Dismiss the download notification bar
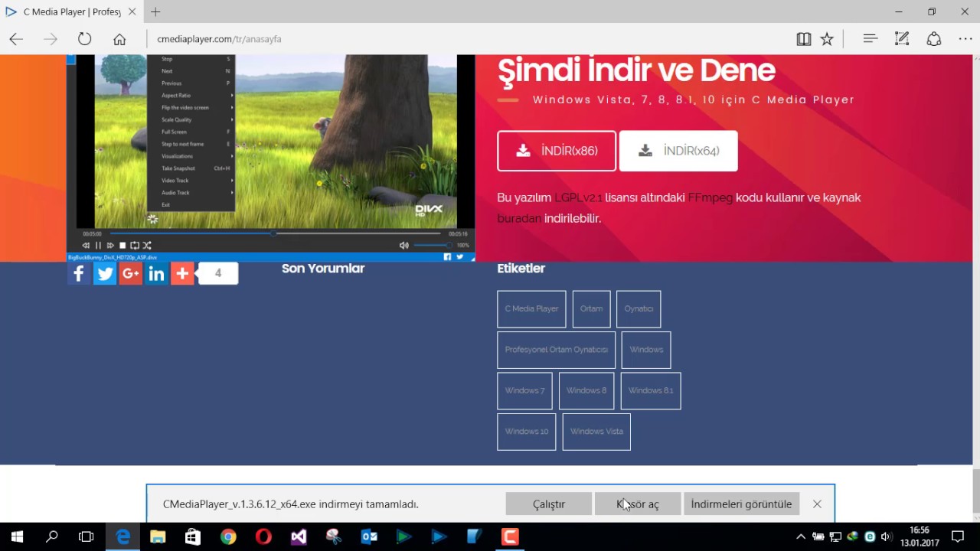The image size is (980, 551). click(x=817, y=504)
